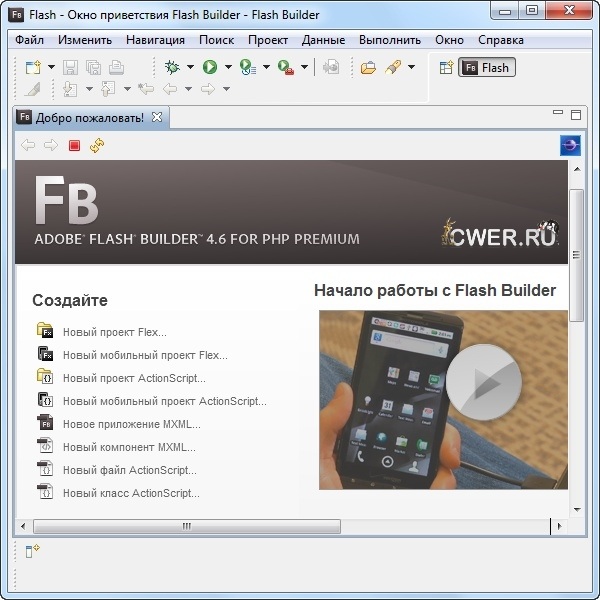The width and height of the screenshot is (600, 600).
Task: Click the Debug bug icon in toolbar
Action: coord(172,67)
